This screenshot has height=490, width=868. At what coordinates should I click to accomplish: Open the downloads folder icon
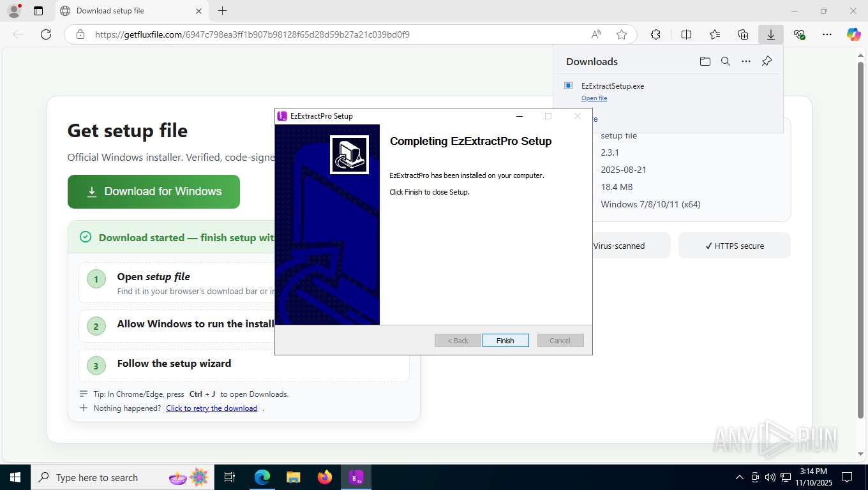pyautogui.click(x=705, y=61)
